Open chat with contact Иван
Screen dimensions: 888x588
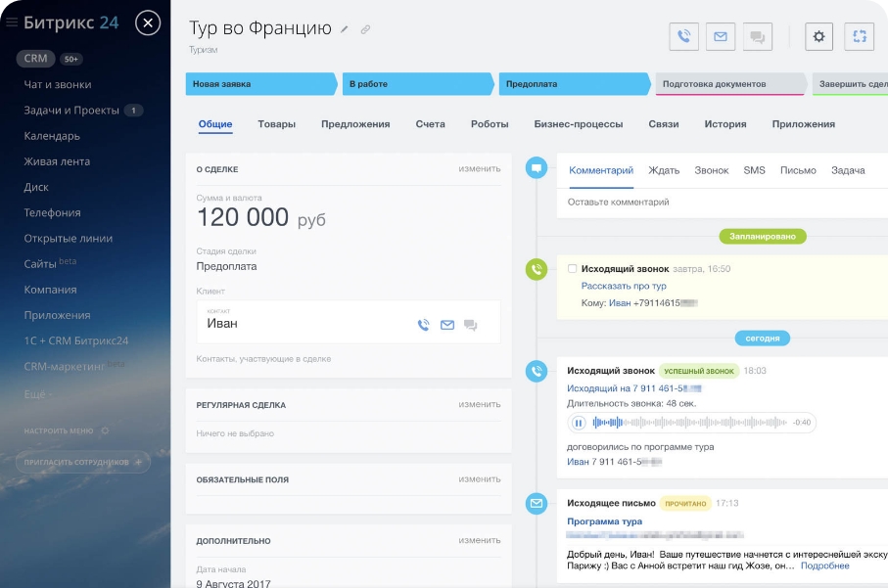[471, 325]
